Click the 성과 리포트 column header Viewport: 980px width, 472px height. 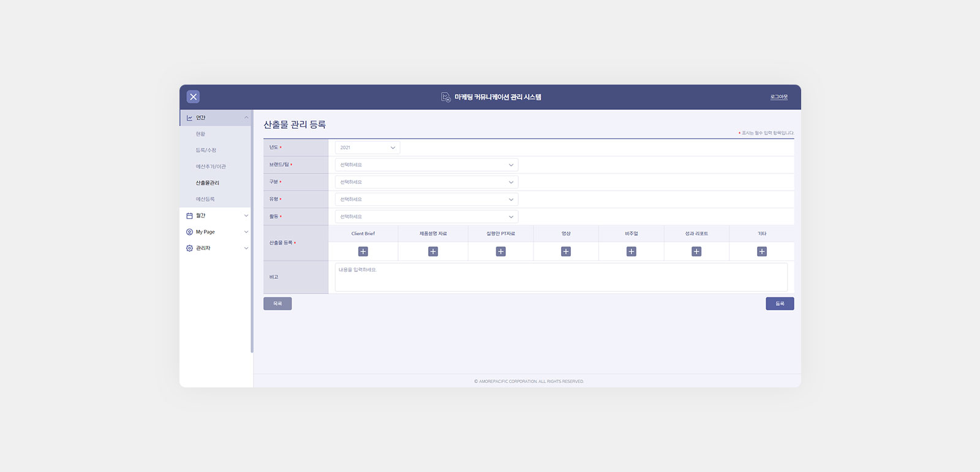(x=696, y=234)
